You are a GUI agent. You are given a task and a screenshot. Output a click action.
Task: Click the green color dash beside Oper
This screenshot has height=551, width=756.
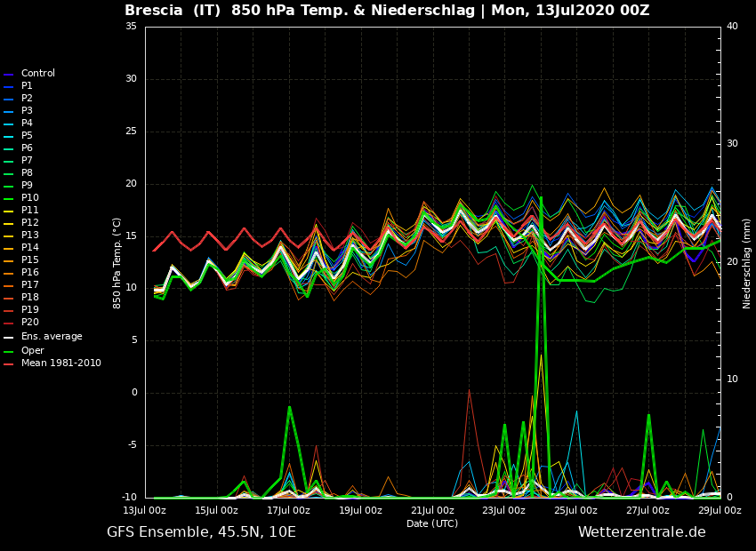click(9, 352)
